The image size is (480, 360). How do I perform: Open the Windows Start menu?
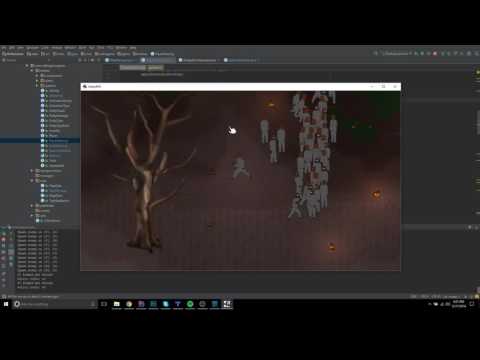(6, 304)
